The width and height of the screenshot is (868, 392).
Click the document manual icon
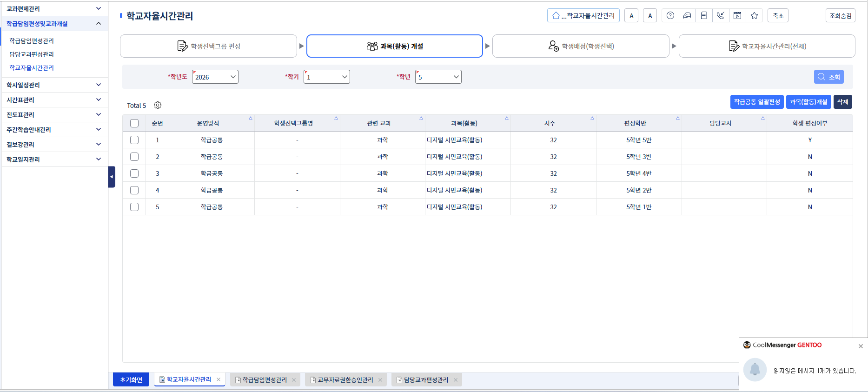[703, 15]
